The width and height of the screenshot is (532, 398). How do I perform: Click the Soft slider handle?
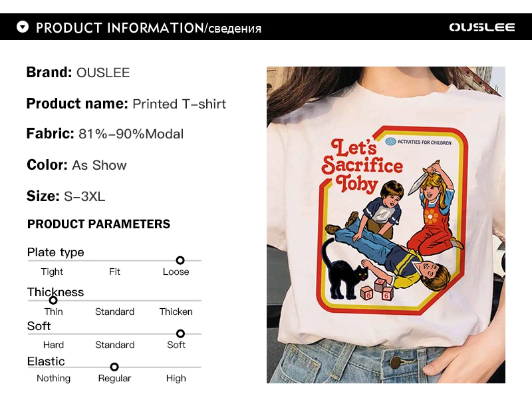click(x=180, y=333)
